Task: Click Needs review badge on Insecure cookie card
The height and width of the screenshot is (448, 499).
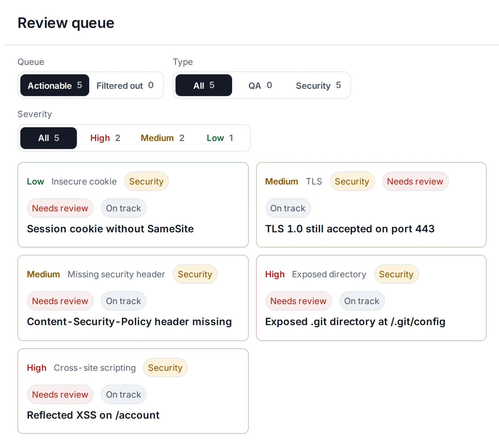Action: [x=60, y=208]
